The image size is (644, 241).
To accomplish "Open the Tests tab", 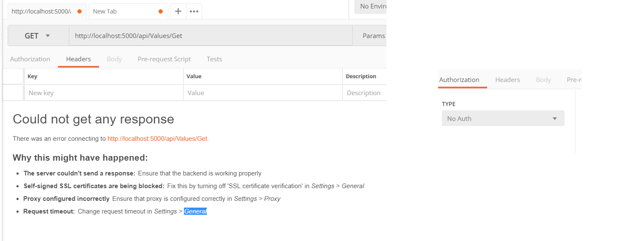I will [214, 59].
